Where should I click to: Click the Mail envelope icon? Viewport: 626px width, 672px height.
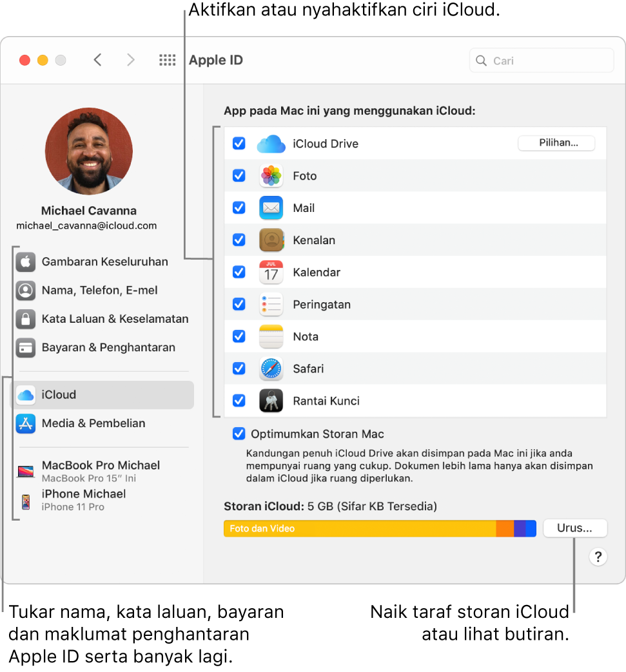click(x=271, y=208)
